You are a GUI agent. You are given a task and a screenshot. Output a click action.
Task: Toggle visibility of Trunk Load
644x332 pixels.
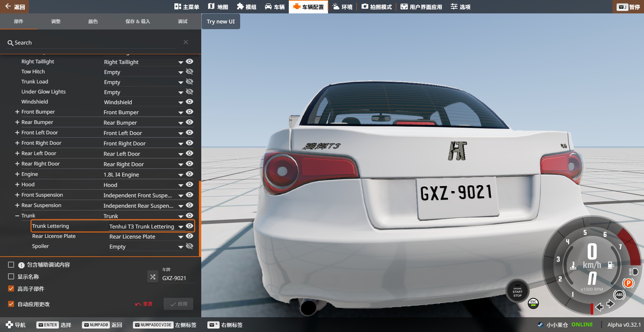pos(190,81)
